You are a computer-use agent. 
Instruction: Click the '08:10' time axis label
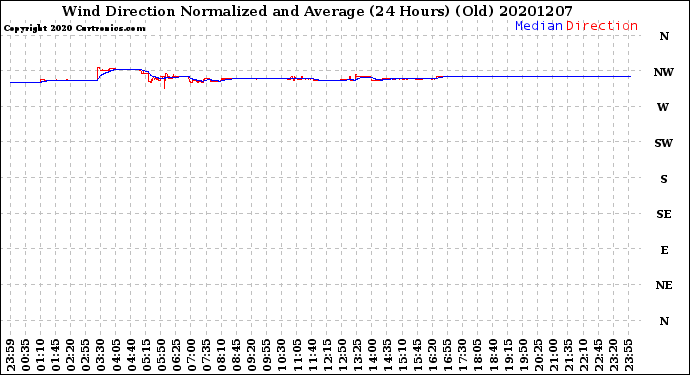222,355
